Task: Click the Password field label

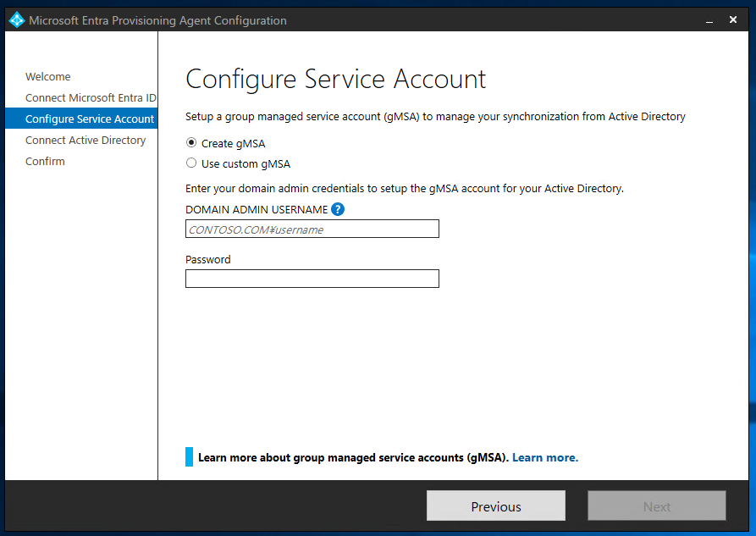Action: (x=207, y=260)
